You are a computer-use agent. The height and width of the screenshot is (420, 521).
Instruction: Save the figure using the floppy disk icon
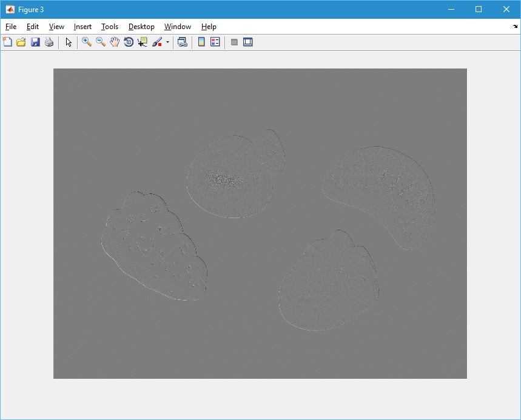click(35, 42)
